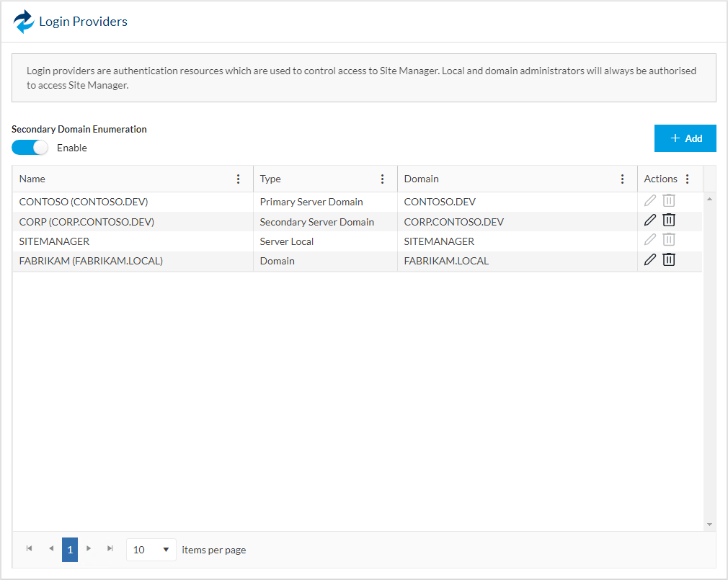Click the Add button
The width and height of the screenshot is (728, 580).
[x=685, y=138]
